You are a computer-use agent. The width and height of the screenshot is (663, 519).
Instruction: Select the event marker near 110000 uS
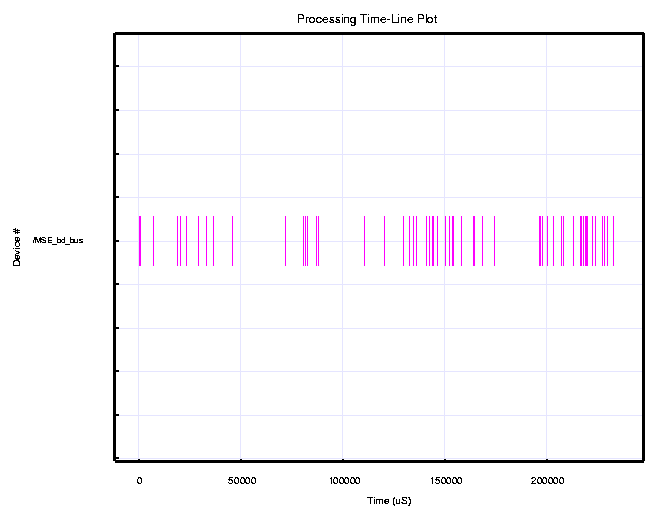point(364,241)
